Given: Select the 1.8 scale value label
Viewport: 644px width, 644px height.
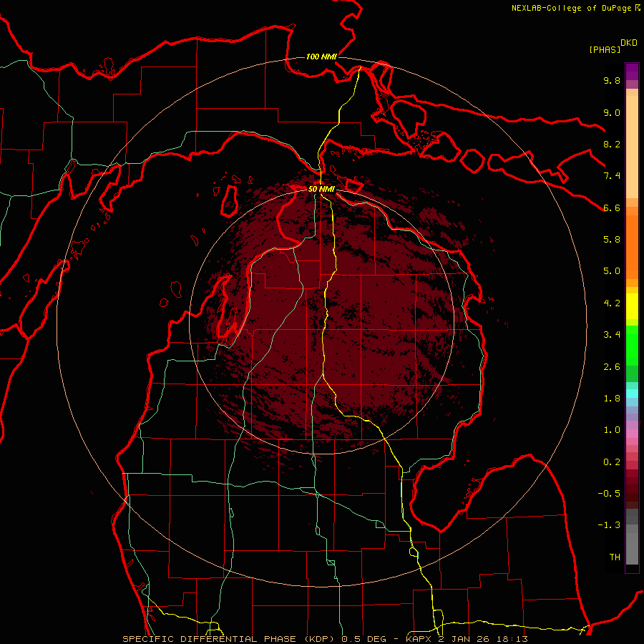Looking at the screenshot, I should point(612,399).
